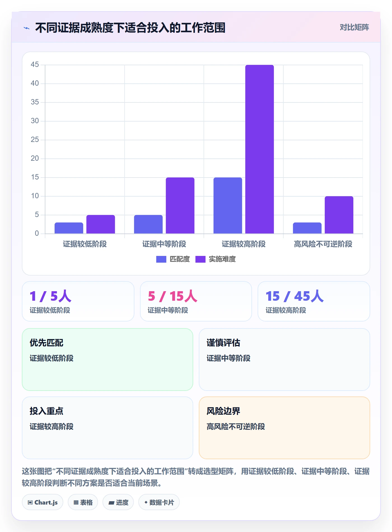Viewport: 392px width, 532px height.
Task: Click the x-axis label 证据较低阶段
Action: coord(85,244)
